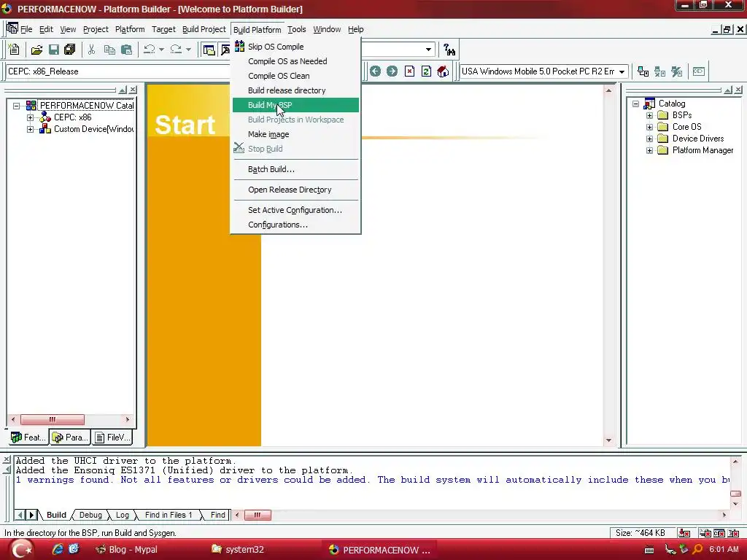Open the USA Windows Mobile 5.0 device dropdown
The width and height of the screenshot is (747, 560).
tap(622, 71)
